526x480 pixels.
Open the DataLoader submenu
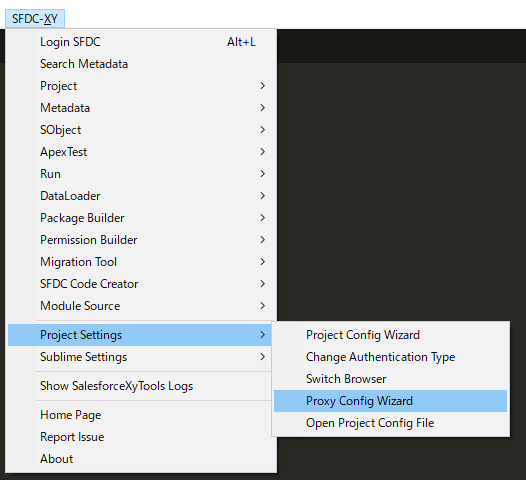pyautogui.click(x=140, y=196)
